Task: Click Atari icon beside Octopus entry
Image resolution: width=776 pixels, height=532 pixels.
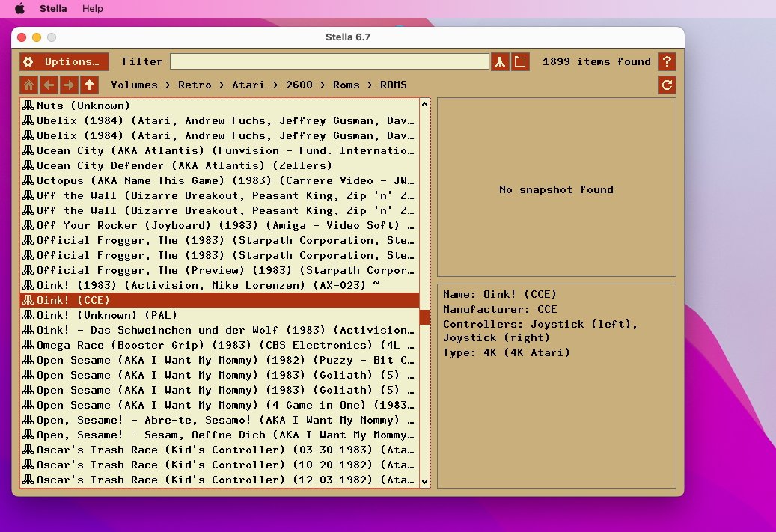Action: click(28, 180)
